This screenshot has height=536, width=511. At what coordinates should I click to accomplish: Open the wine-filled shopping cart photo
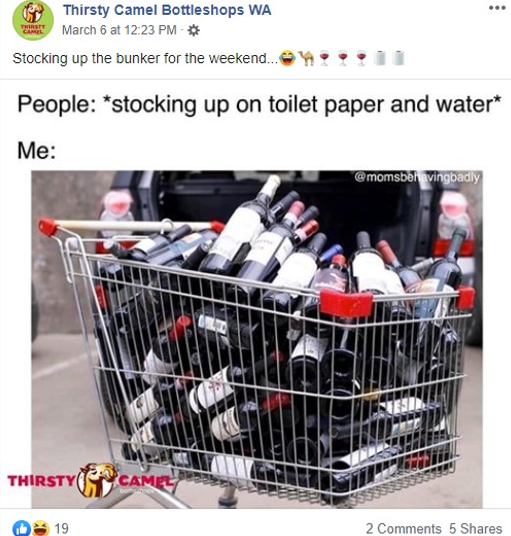coord(257,339)
